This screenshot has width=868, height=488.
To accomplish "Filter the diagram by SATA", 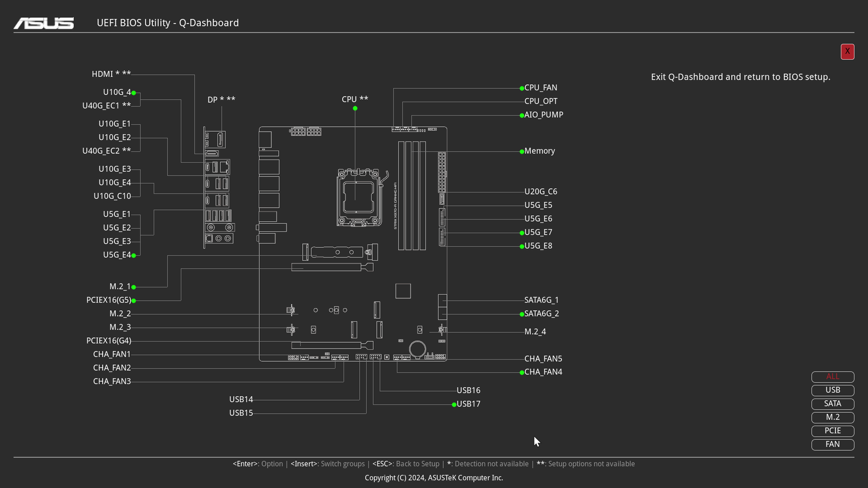I will click(833, 404).
